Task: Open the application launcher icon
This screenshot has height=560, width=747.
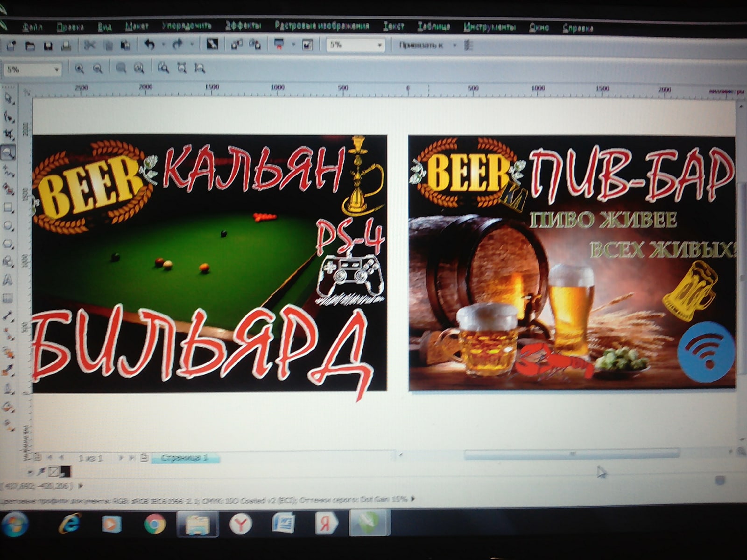Action: click(279, 45)
